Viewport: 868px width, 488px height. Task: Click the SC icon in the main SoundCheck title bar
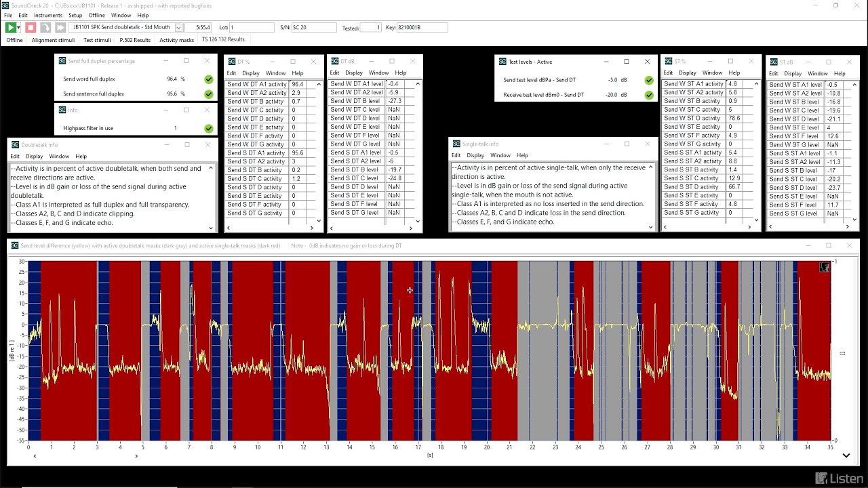coord(5,5)
